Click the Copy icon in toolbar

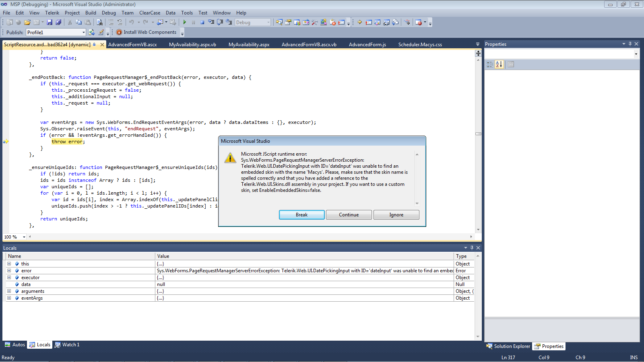coord(79,23)
